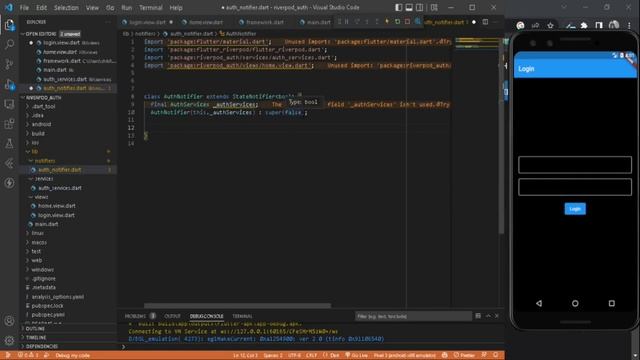Open the browser three-dot menu
This screenshot has height=360, width=640.
[x=629, y=26]
